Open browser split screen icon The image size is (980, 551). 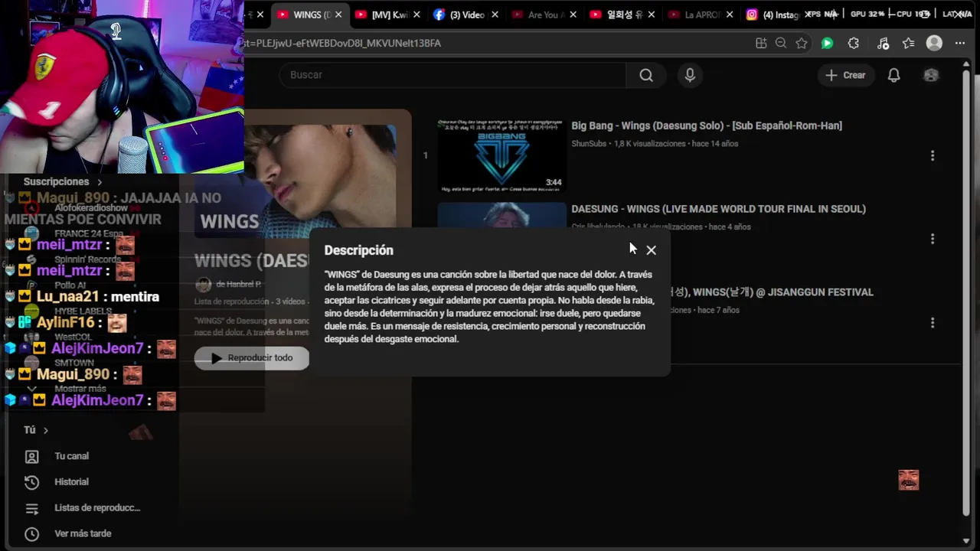tap(761, 44)
